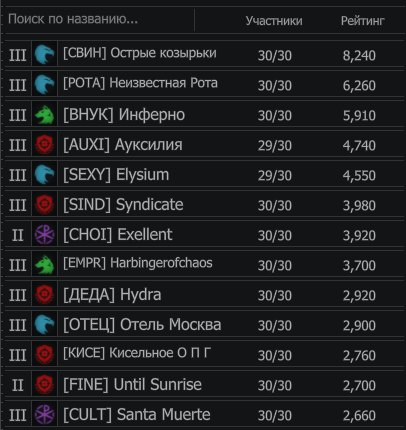
Task: Click the purple wheel emblem of CHOI Exellent
Action: click(45, 234)
